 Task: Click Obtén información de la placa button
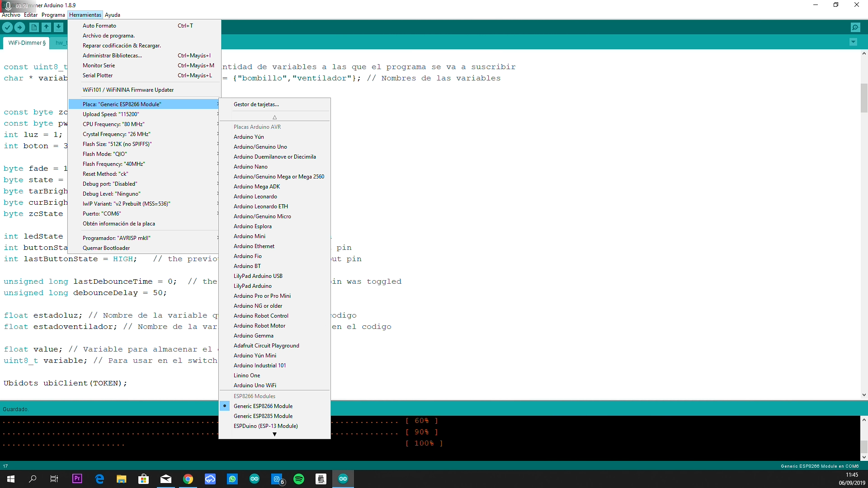[x=118, y=224]
